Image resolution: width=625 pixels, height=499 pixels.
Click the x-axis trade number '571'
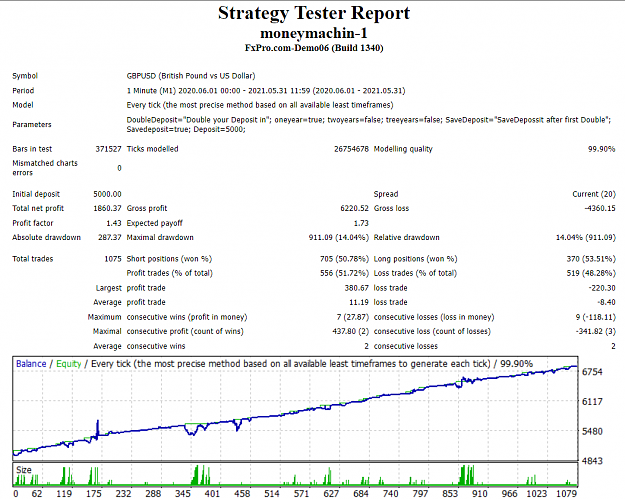302,494
